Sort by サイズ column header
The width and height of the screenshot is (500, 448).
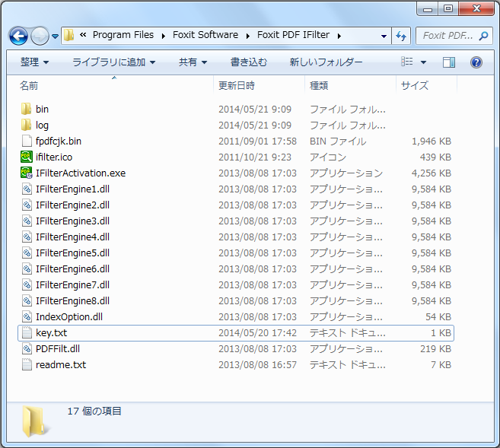tap(415, 85)
